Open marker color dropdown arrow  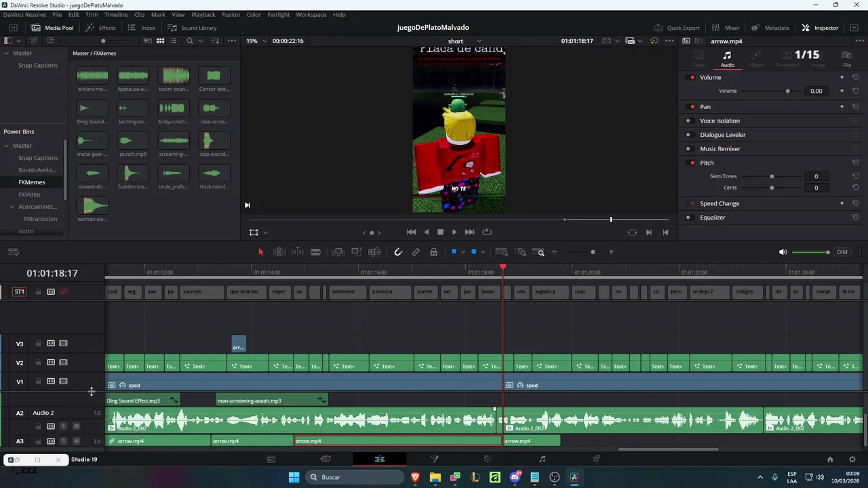coord(483,252)
